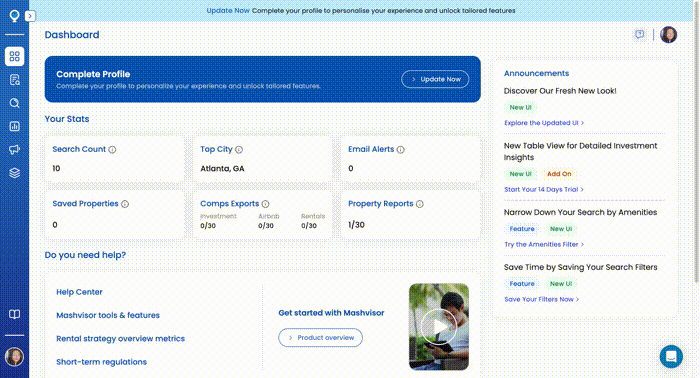This screenshot has height=378, width=700.
Task: Play the Get started with Mashvisor video
Action: pos(438,327)
